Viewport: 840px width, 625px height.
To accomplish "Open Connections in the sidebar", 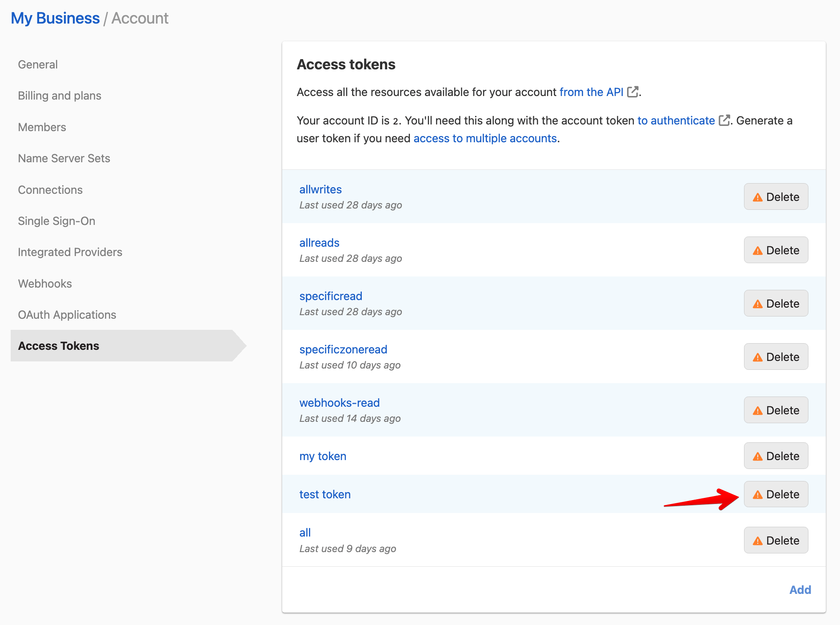I will tap(50, 190).
